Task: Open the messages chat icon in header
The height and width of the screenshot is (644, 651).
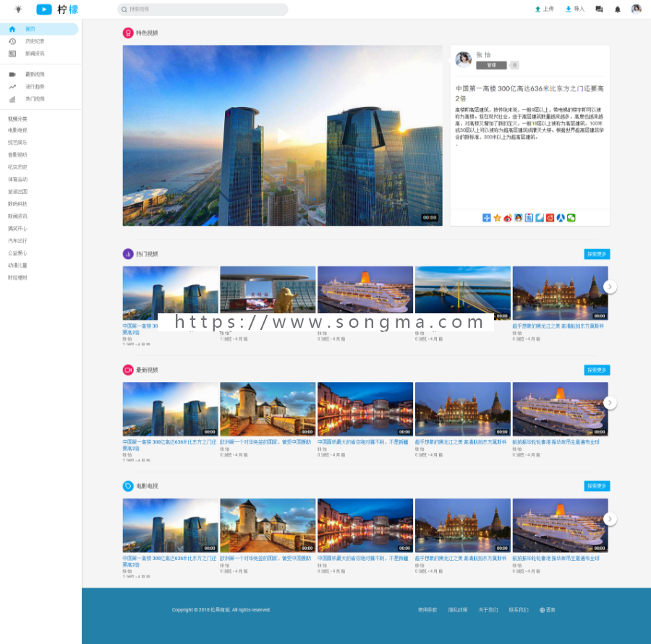Action: (x=599, y=9)
